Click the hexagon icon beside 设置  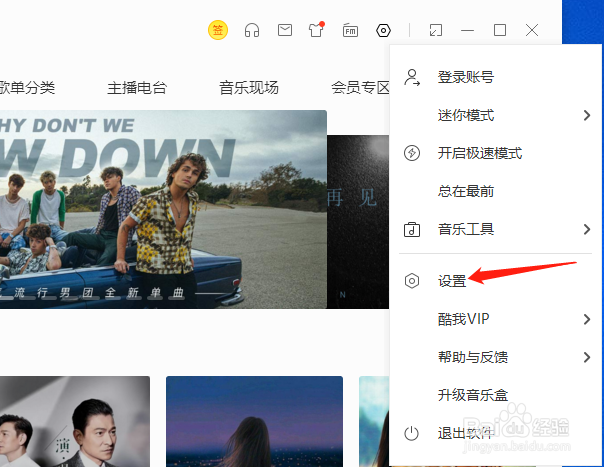412,281
